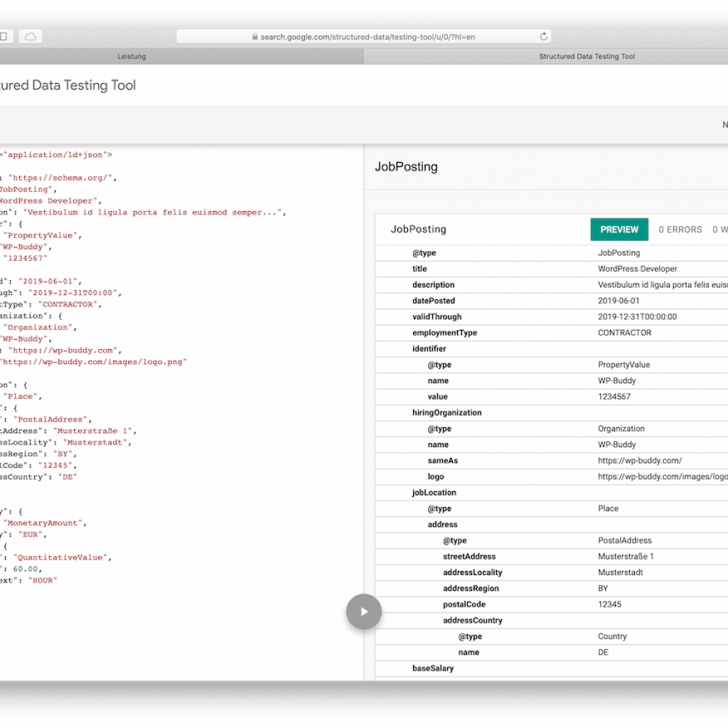Open iCloud tabs cloud icon
This screenshot has width=728, height=728.
click(31, 36)
